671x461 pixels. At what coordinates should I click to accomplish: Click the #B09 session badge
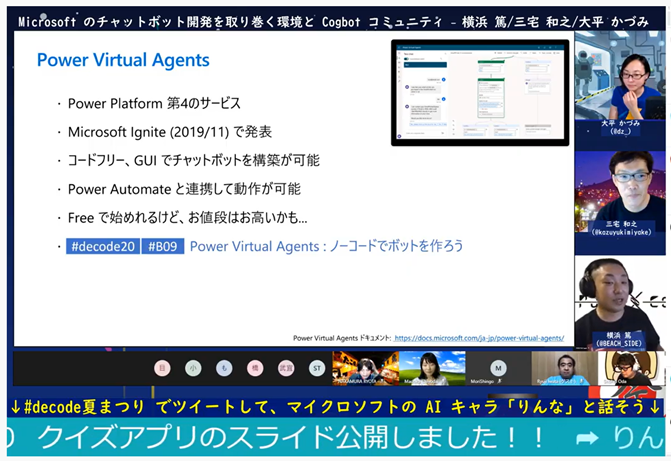[x=163, y=246]
